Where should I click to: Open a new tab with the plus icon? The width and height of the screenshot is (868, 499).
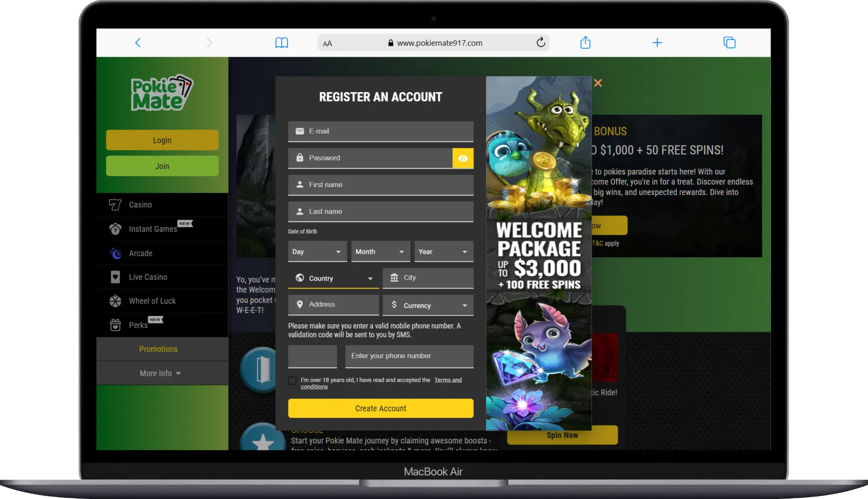click(x=657, y=43)
